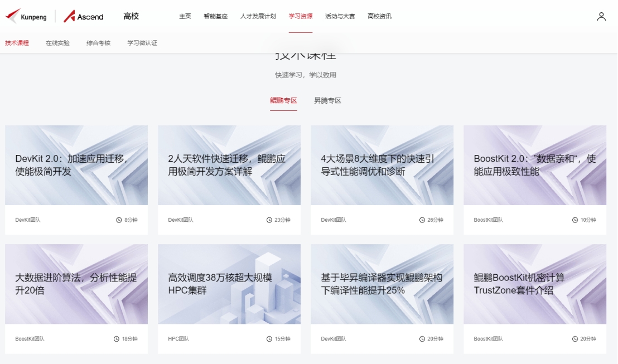Open the 综合考核 link

point(98,43)
